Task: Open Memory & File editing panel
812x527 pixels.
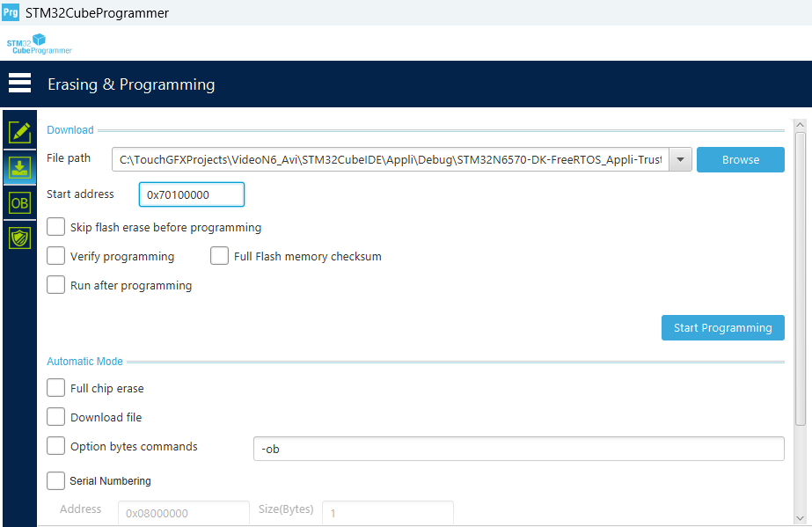Action: 19,132
